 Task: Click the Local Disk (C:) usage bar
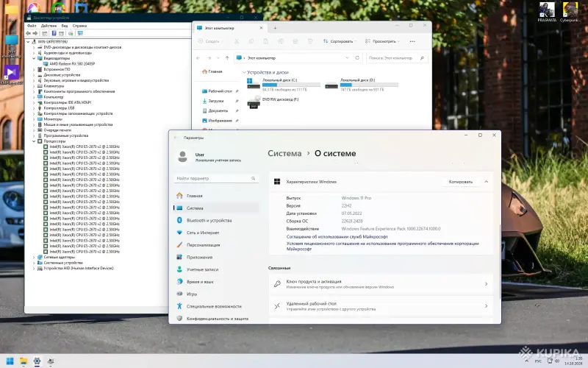click(291, 85)
